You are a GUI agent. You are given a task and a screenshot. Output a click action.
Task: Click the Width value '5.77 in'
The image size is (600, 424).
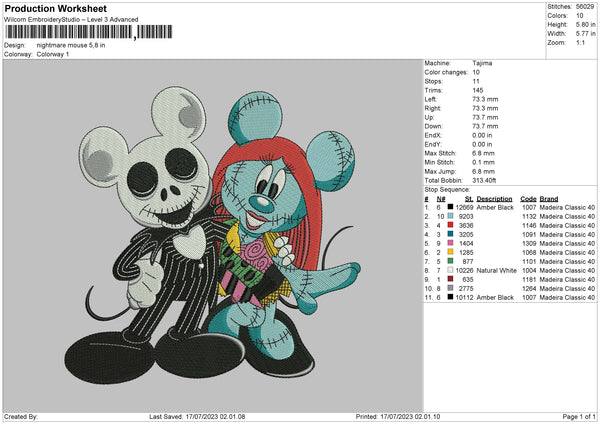point(586,34)
